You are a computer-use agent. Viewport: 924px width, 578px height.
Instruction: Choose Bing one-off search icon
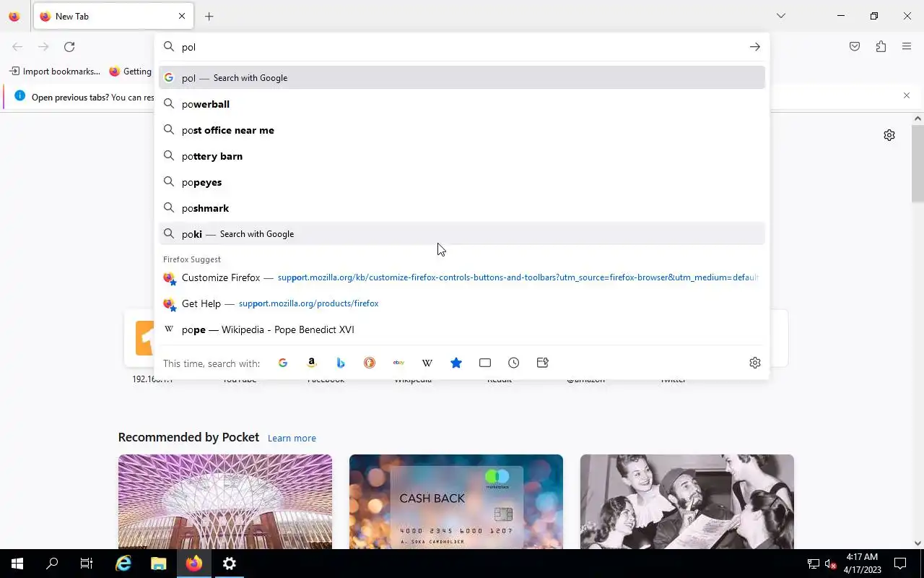coord(341,363)
